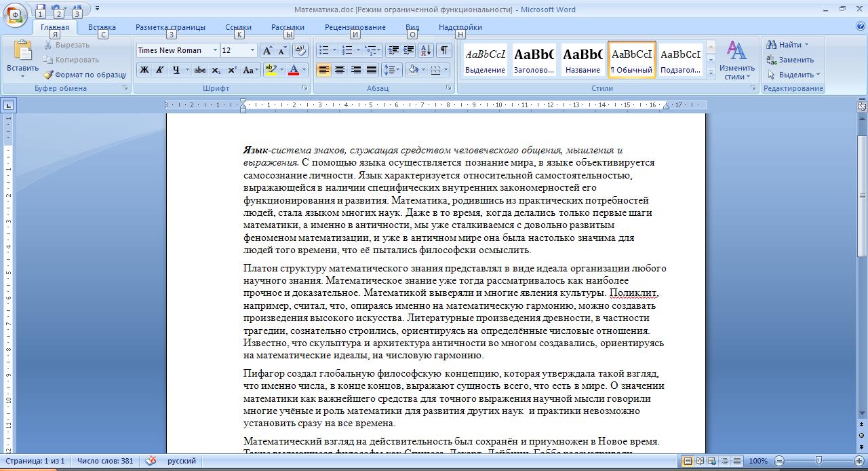
Task: Open the Рассылки tab
Action: (x=288, y=27)
